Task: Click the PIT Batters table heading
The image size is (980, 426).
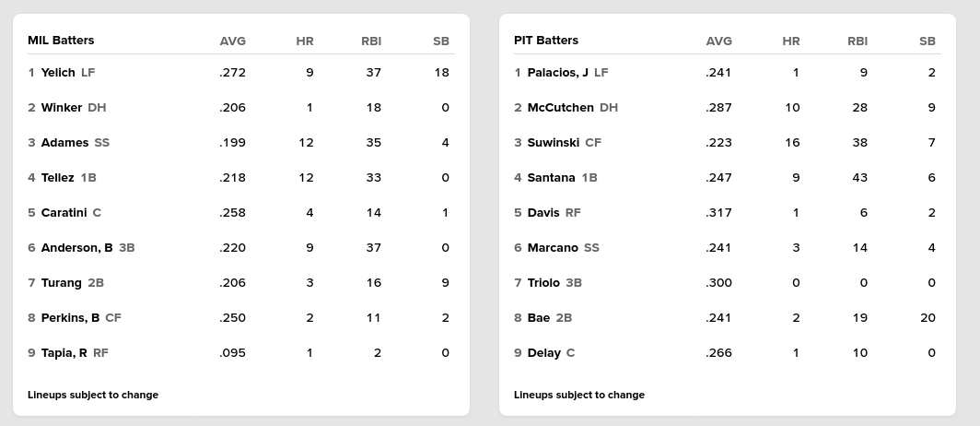Action: tap(546, 40)
